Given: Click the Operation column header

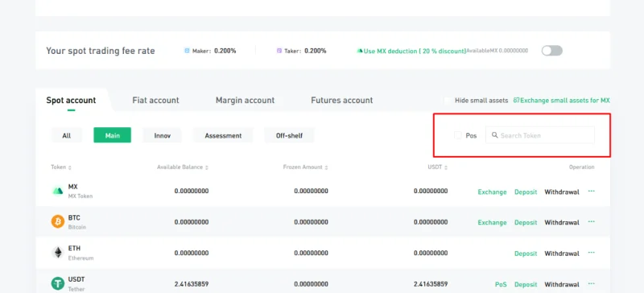Looking at the screenshot, I should (x=581, y=167).
